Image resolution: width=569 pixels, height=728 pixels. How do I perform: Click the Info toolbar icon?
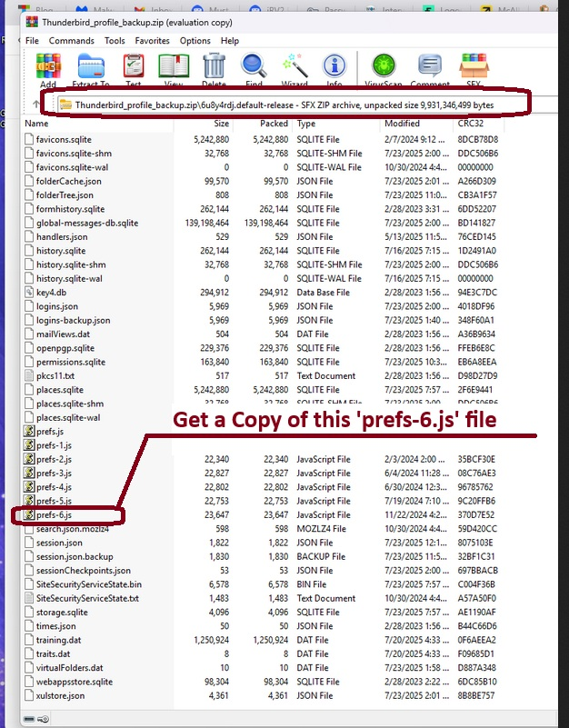[x=334, y=66]
